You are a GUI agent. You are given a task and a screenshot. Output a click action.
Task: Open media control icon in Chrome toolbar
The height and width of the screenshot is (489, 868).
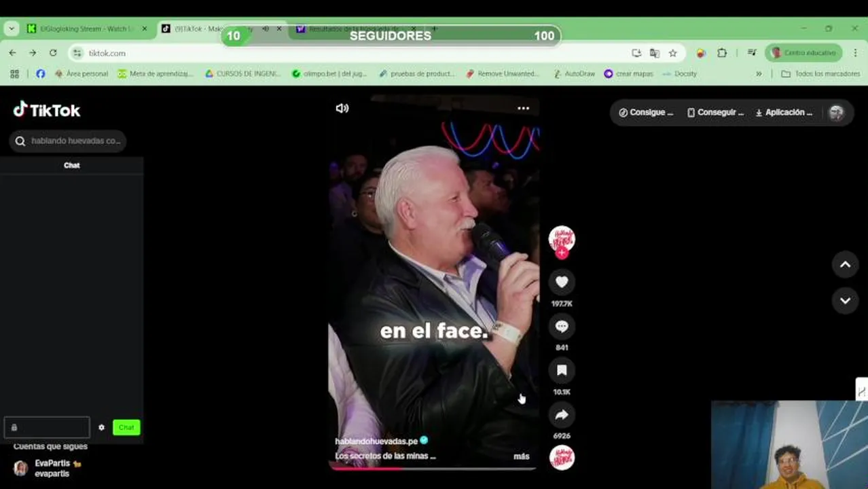752,53
